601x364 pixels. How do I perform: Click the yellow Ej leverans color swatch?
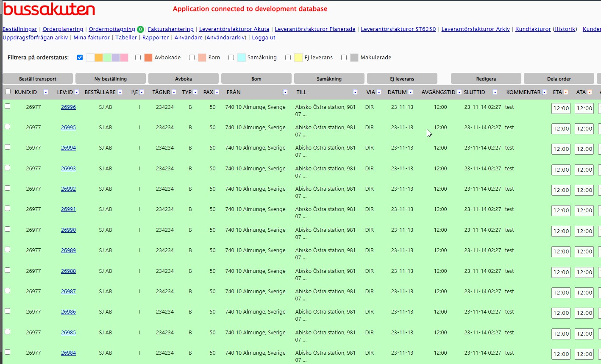(298, 58)
